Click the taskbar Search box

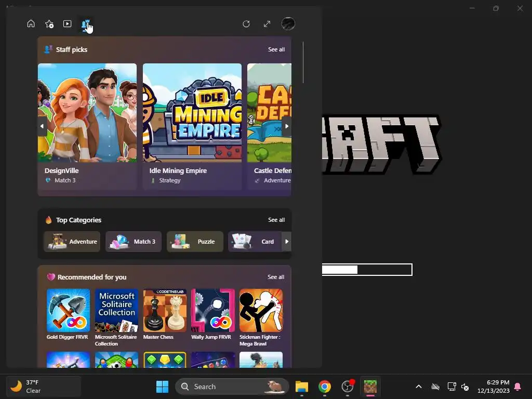(x=232, y=387)
